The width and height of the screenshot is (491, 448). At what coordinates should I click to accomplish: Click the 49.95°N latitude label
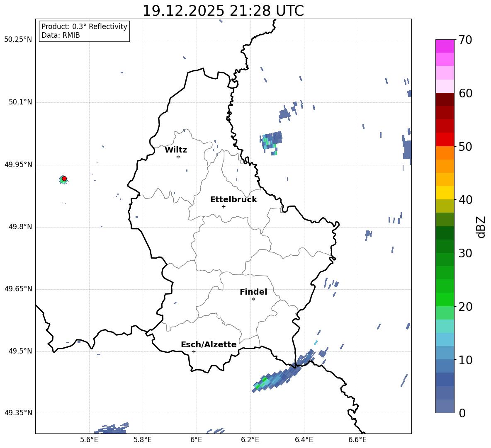(x=18, y=165)
